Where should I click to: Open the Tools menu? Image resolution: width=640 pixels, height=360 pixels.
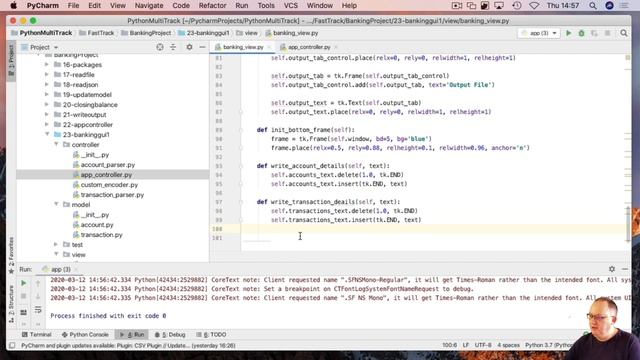click(266, 6)
